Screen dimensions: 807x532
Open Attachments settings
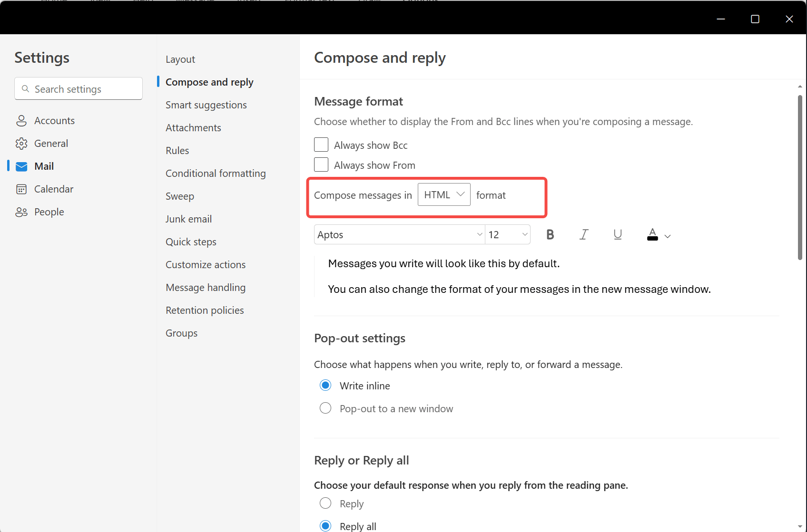tap(193, 128)
